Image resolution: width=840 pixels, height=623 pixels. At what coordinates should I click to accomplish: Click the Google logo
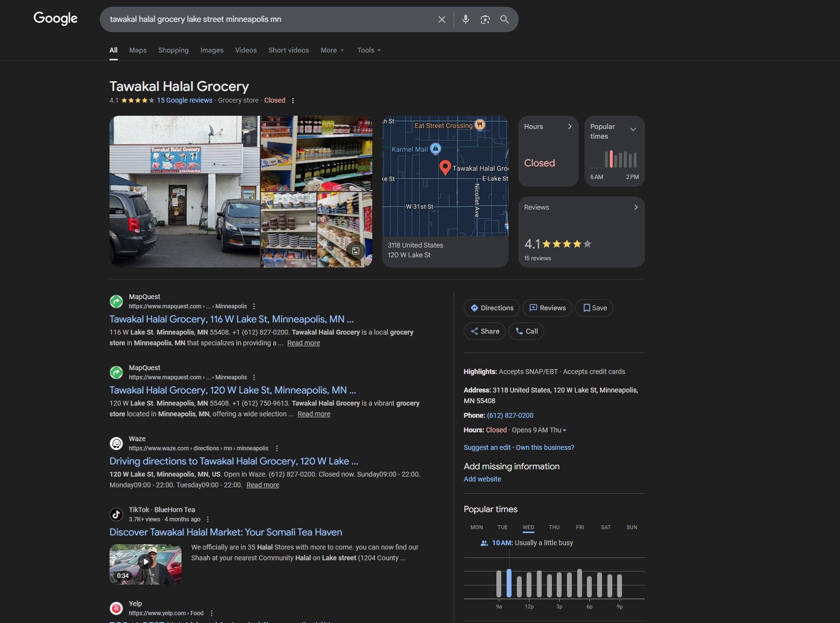pyautogui.click(x=55, y=18)
